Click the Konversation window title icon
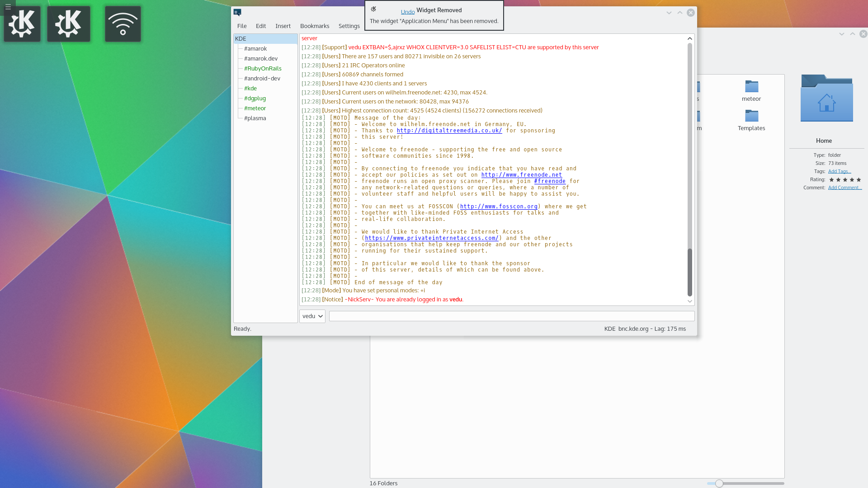Image resolution: width=868 pixels, height=488 pixels. pos(237,13)
